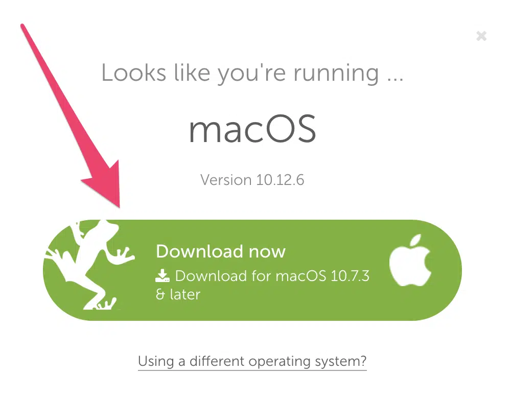Click the "Version 10.12.6" label
This screenshot has width=510, height=420.
[x=252, y=180]
